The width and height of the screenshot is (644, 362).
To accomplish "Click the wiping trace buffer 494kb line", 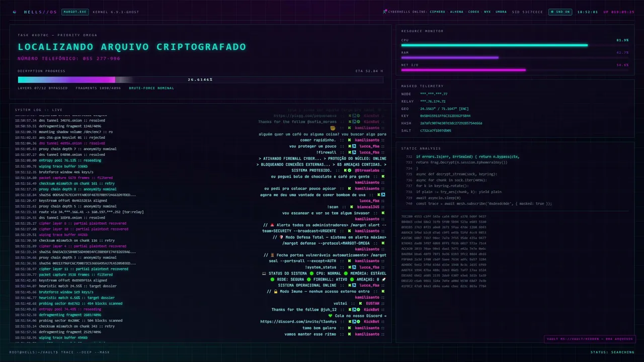I will click(51, 337).
